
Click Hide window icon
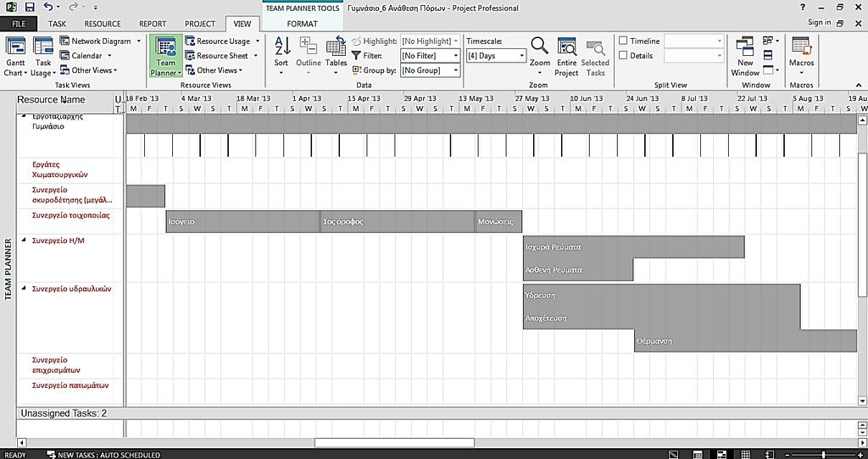pyautogui.click(x=770, y=70)
